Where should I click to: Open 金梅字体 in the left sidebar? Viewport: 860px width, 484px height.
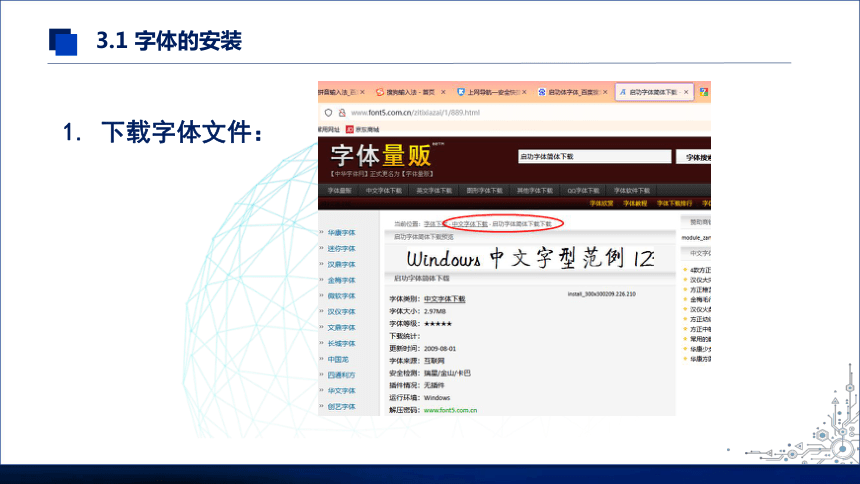(342, 280)
